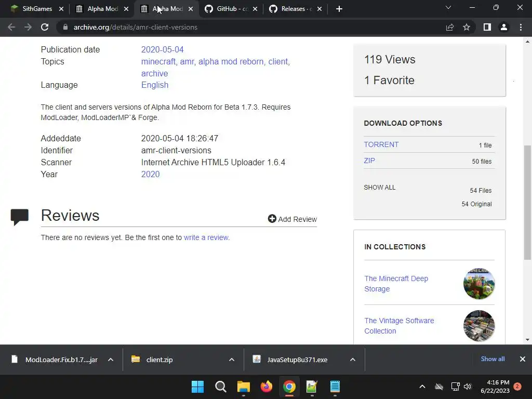
Task: Open the Chrome profile menu
Action: (504, 27)
